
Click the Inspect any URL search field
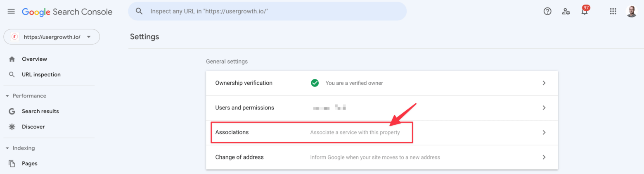pos(267,12)
